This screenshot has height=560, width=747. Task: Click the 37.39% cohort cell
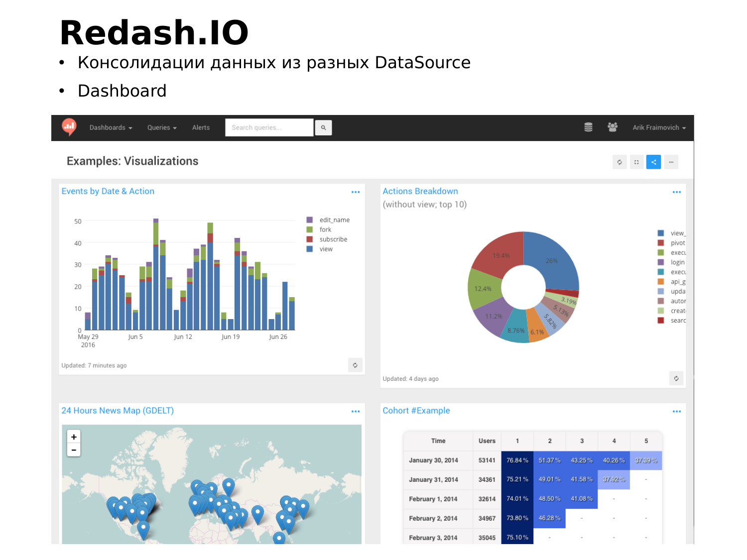pyautogui.click(x=646, y=460)
